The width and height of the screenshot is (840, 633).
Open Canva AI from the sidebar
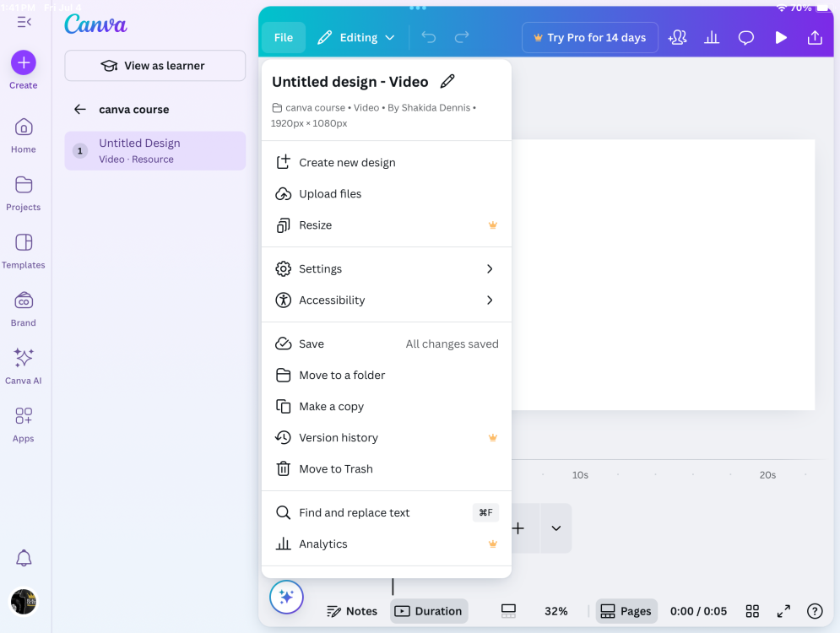click(24, 358)
